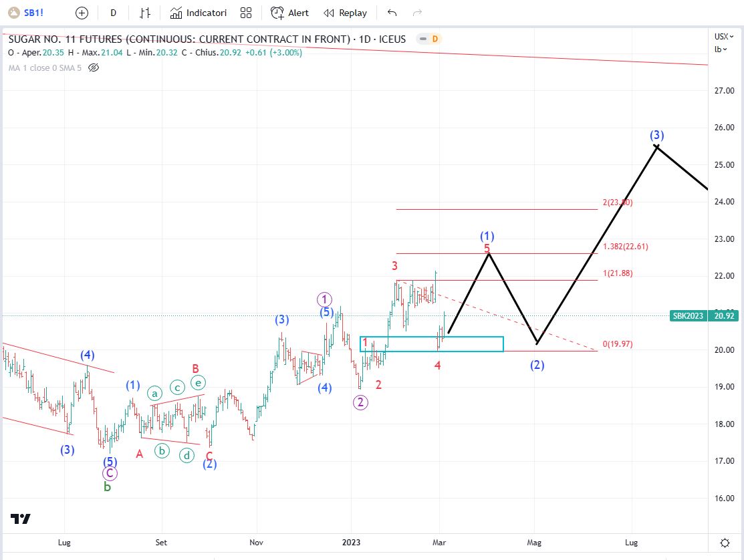Select the blue (1) projection label above 5
This screenshot has height=560, width=744.
[x=487, y=236]
